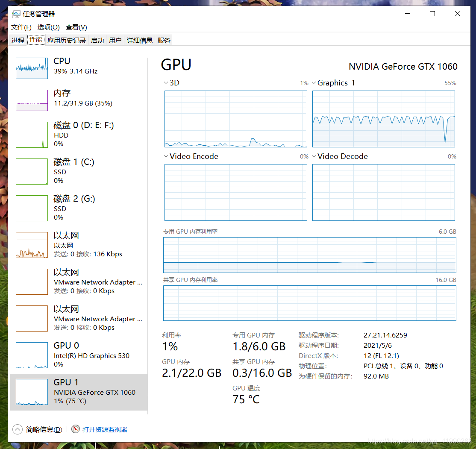This screenshot has height=449, width=476.
Task: Open the Resource Monitor icon
Action: [x=76, y=429]
